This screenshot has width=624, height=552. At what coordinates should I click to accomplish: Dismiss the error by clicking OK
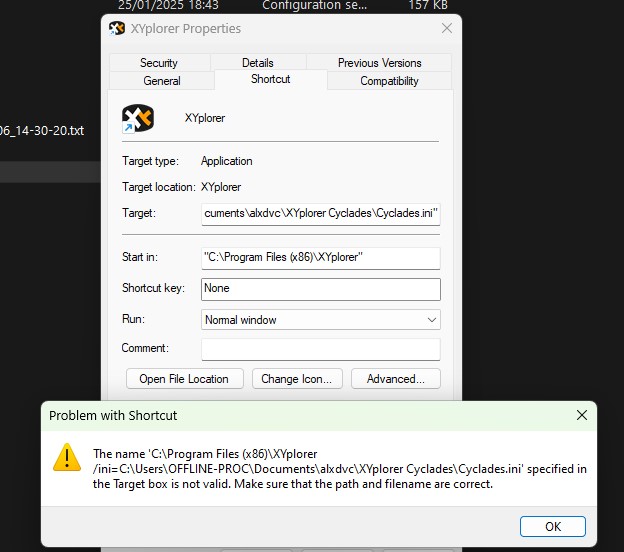(x=553, y=526)
